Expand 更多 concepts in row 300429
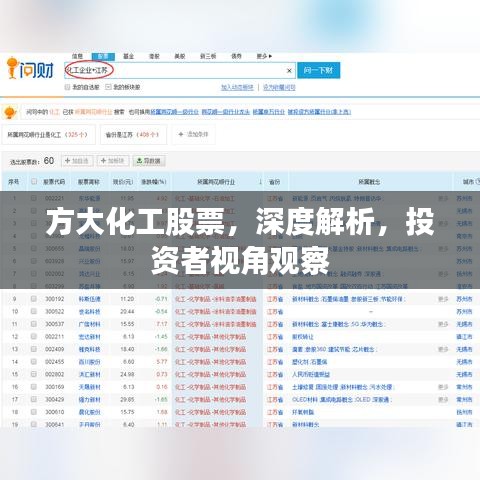This screenshot has height=480, width=480. 443,400
